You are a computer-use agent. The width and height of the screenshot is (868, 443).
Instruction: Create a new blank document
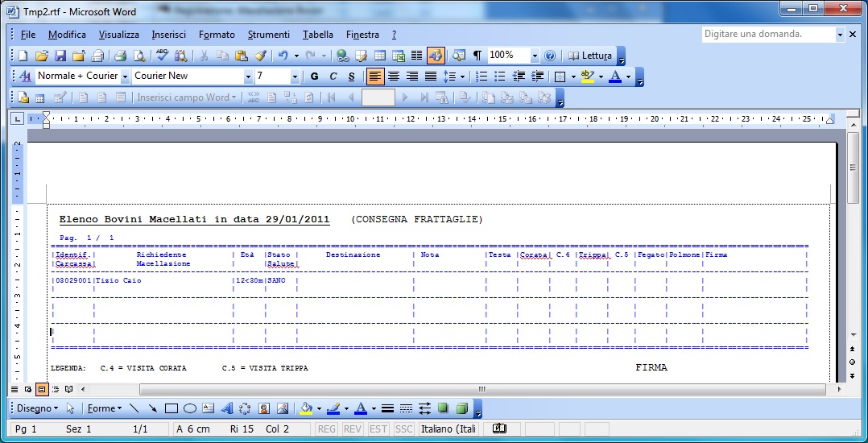(x=23, y=56)
